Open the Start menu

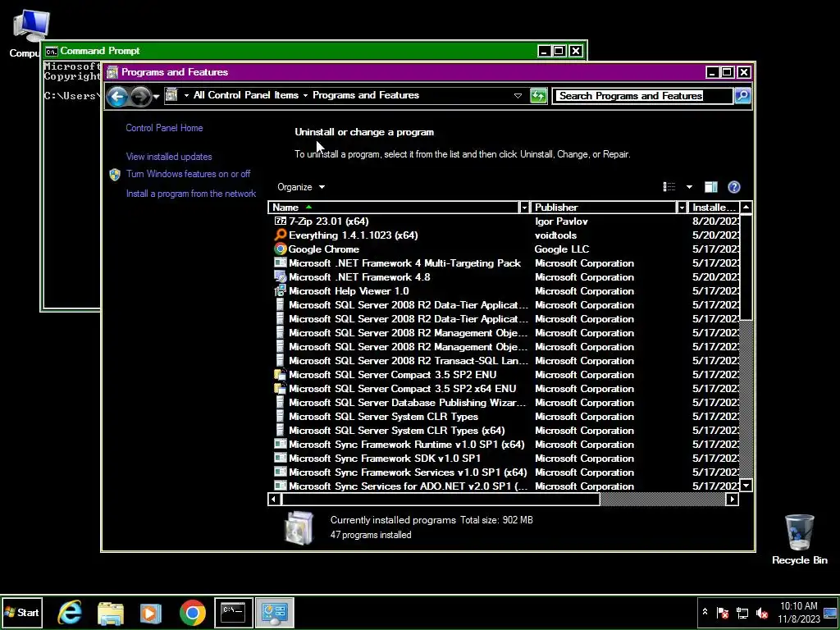click(21, 613)
